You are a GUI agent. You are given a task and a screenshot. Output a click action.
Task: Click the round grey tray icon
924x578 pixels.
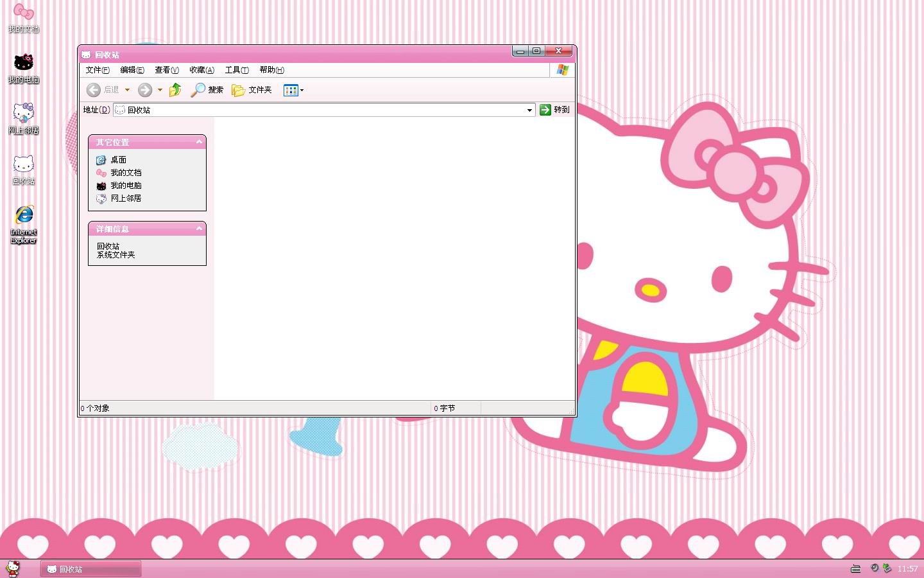tap(874, 568)
